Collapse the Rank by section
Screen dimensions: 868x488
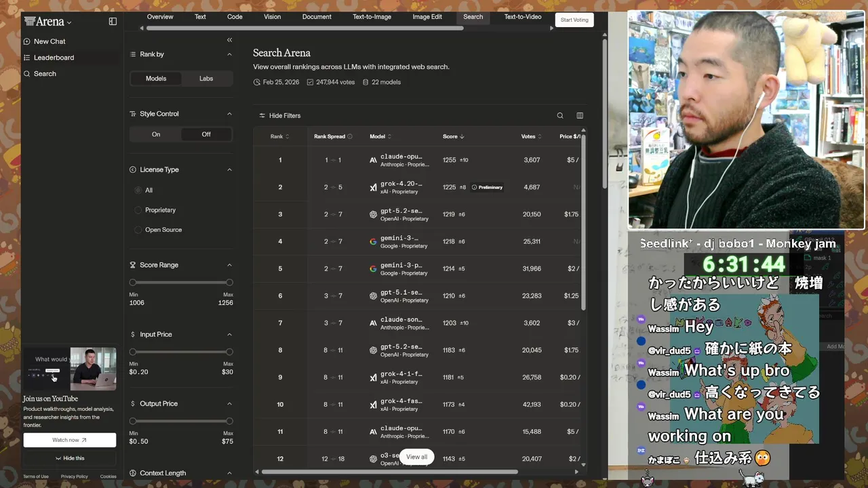[x=229, y=54]
